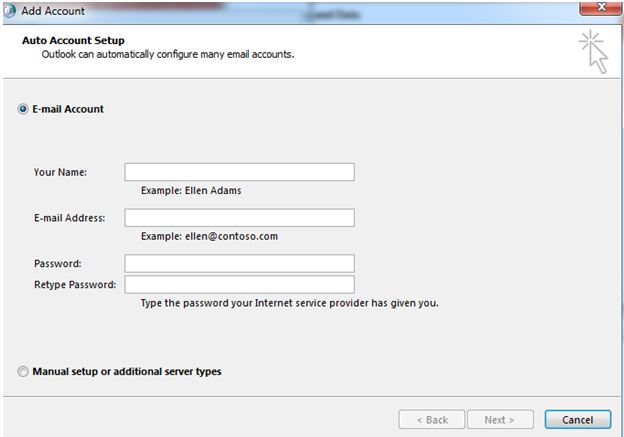Click the "Your Name:" label
This screenshot has width=624, height=437.
(x=60, y=172)
